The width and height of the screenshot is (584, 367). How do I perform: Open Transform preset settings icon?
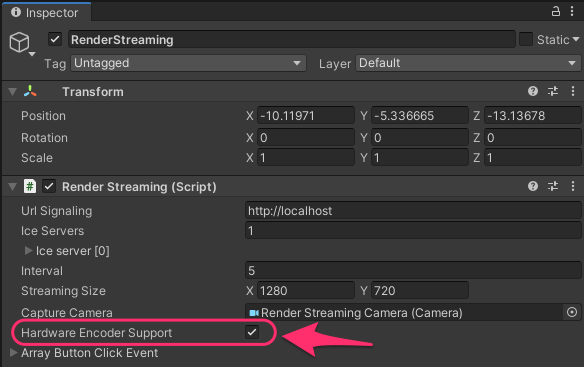[x=553, y=91]
